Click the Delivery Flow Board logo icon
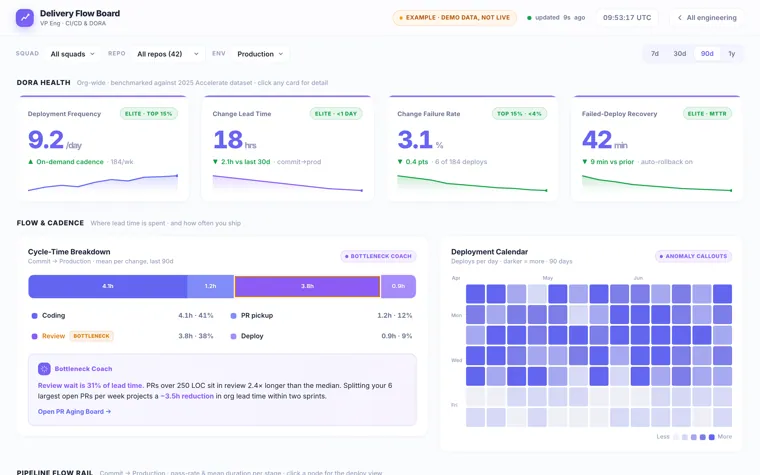The width and height of the screenshot is (760, 475). (25, 18)
